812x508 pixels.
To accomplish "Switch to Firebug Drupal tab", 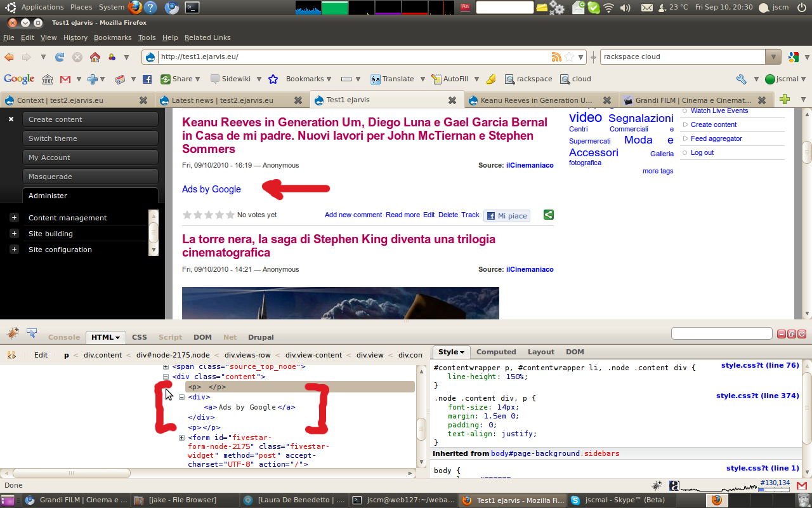I will (x=261, y=337).
